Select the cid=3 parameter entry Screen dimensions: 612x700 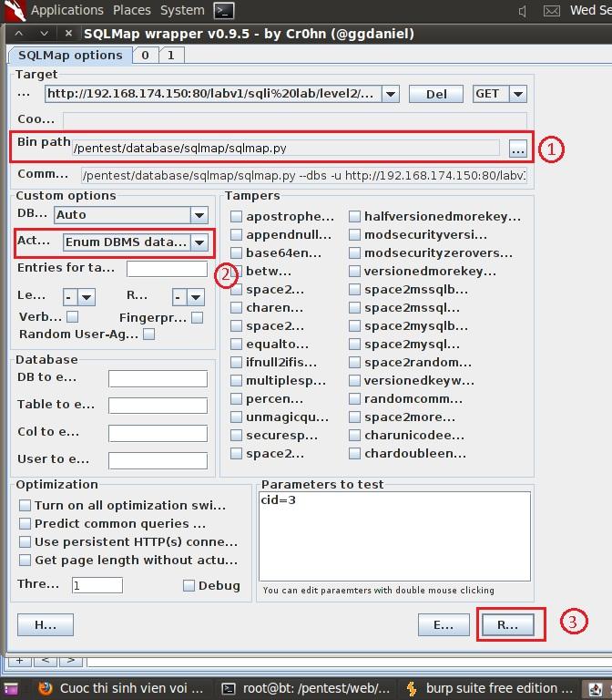point(279,500)
